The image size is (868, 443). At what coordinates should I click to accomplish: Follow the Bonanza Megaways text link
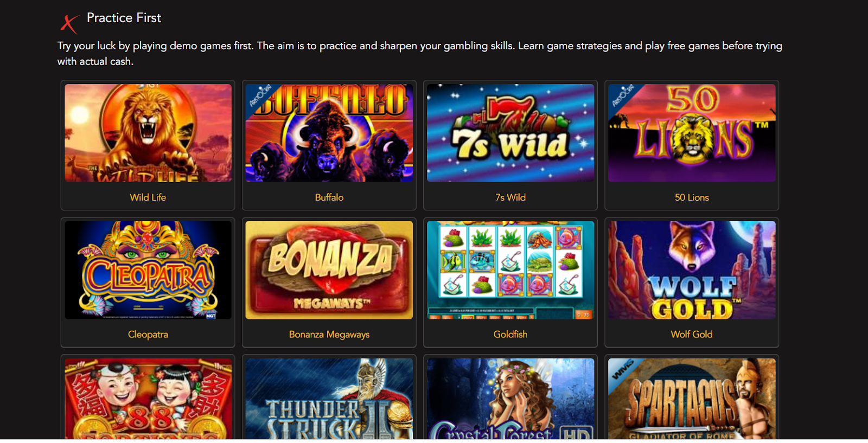(329, 335)
